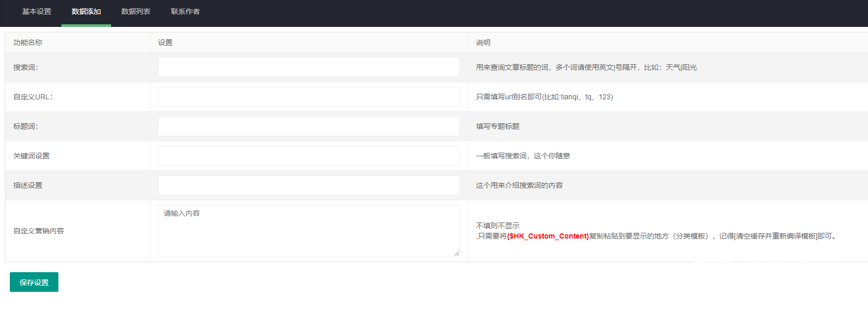Image resolution: width=868 pixels, height=311 pixels.
Task: Go to the 联系作者 tab
Action: pos(185,11)
